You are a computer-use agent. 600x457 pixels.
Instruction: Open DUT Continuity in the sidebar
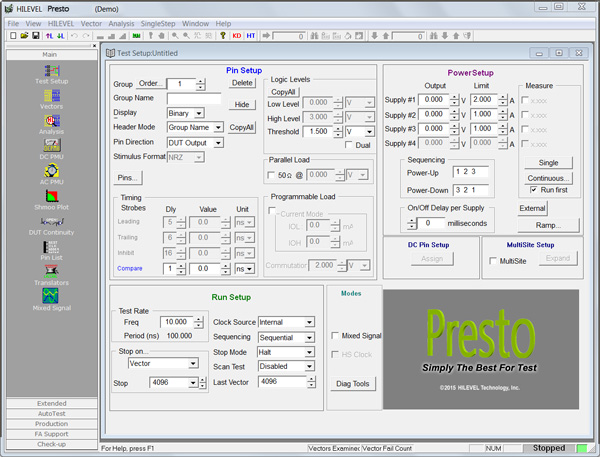click(x=52, y=226)
